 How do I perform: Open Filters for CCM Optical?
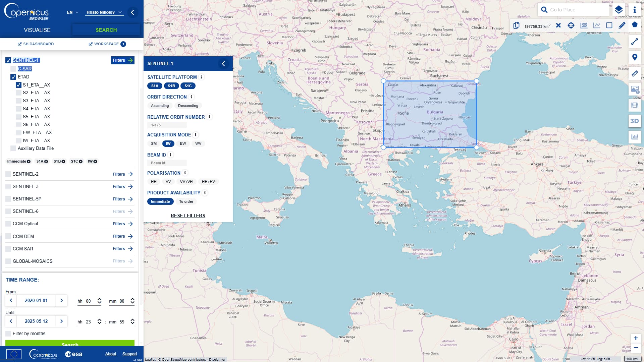coord(123,224)
